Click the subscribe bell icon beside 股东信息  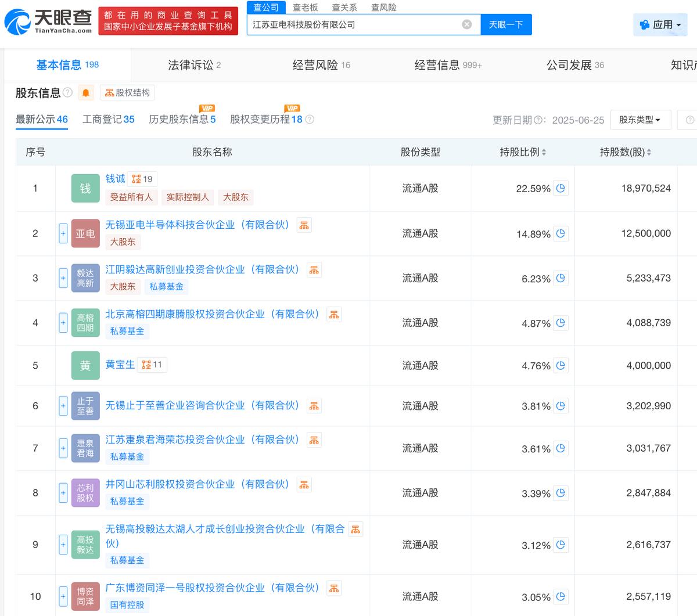(x=86, y=93)
